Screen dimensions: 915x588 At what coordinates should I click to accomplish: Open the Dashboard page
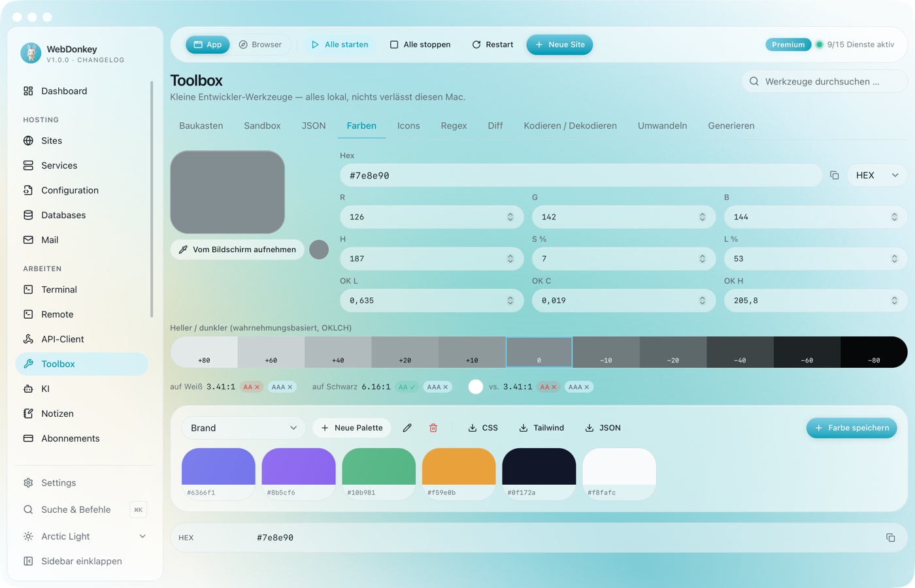coord(82,91)
